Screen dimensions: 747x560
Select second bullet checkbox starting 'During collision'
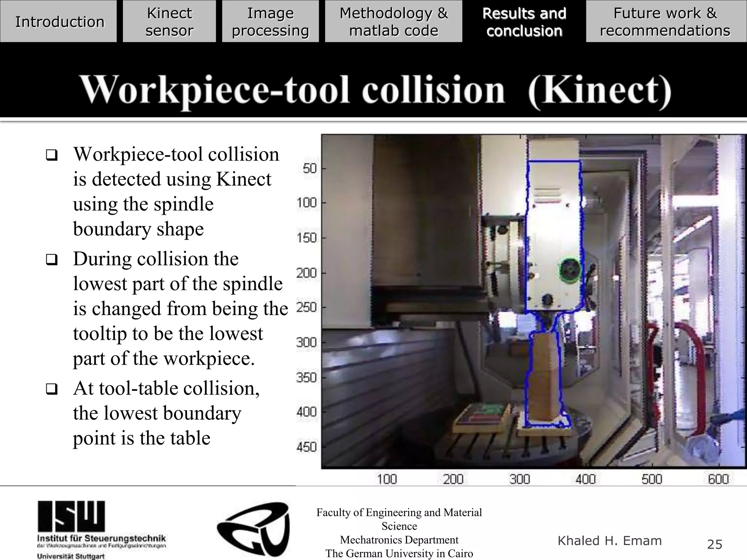(52, 260)
